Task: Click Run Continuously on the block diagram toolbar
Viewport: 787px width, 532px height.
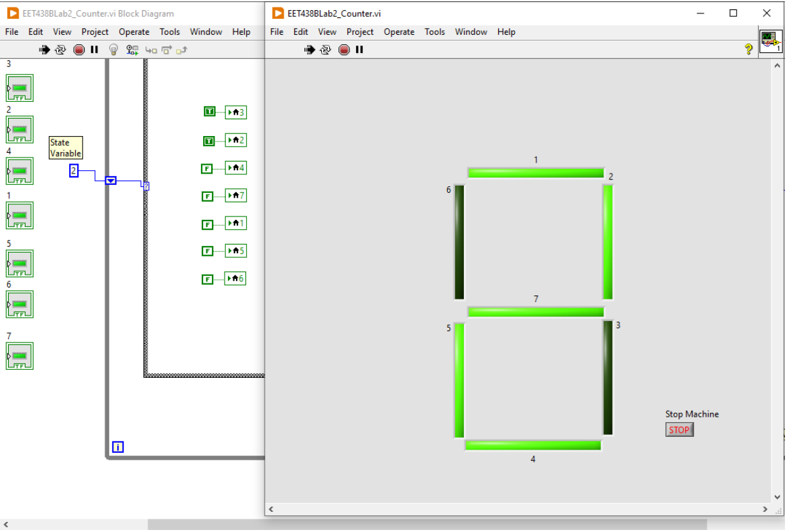Action: (x=60, y=49)
